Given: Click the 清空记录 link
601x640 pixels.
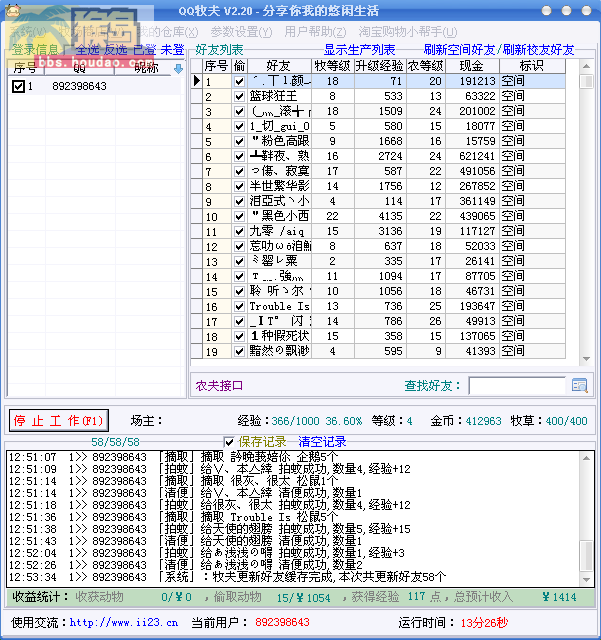Looking at the screenshot, I should tap(322, 442).
